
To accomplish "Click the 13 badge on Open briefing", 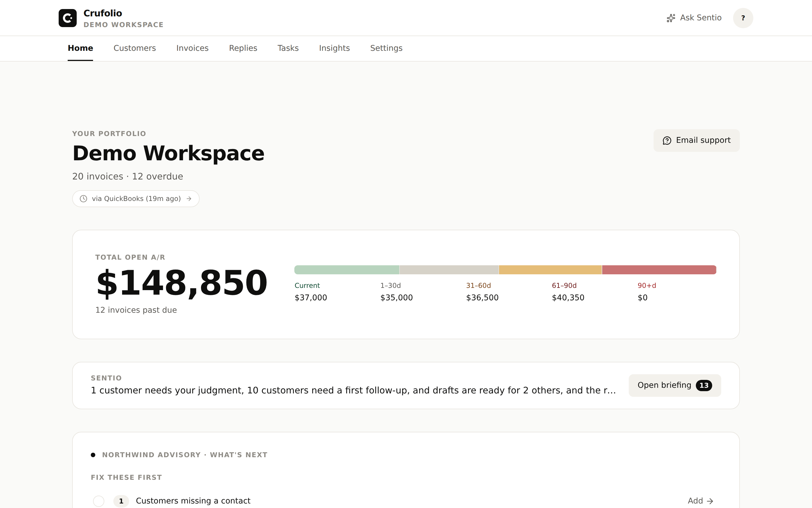I will (x=704, y=385).
